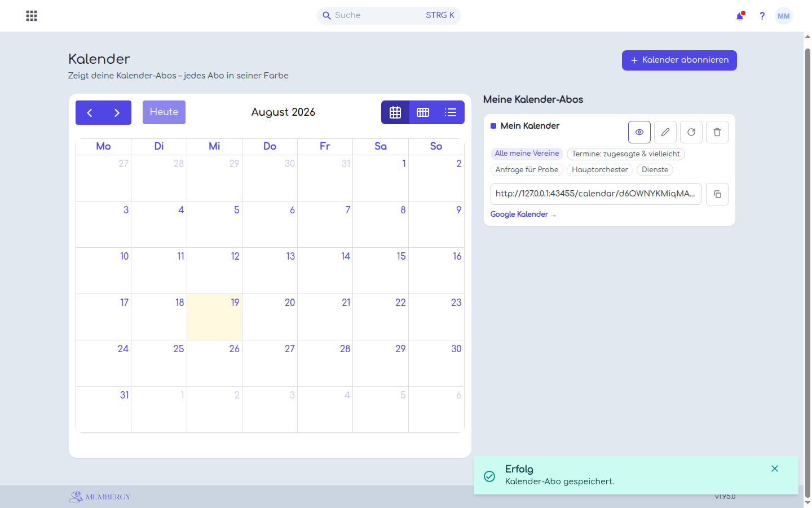Image resolution: width=812 pixels, height=508 pixels.
Task: Open the help question mark
Action: (762, 16)
